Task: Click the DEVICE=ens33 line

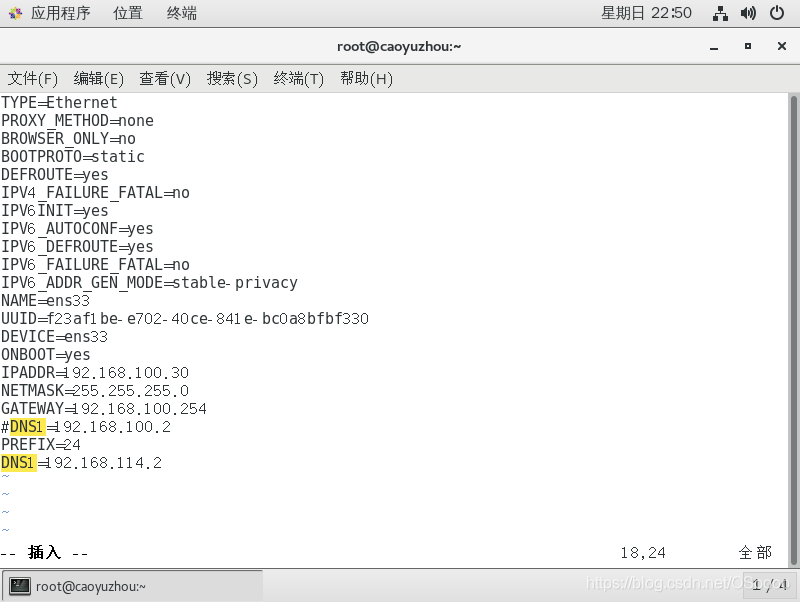Action: click(x=55, y=336)
